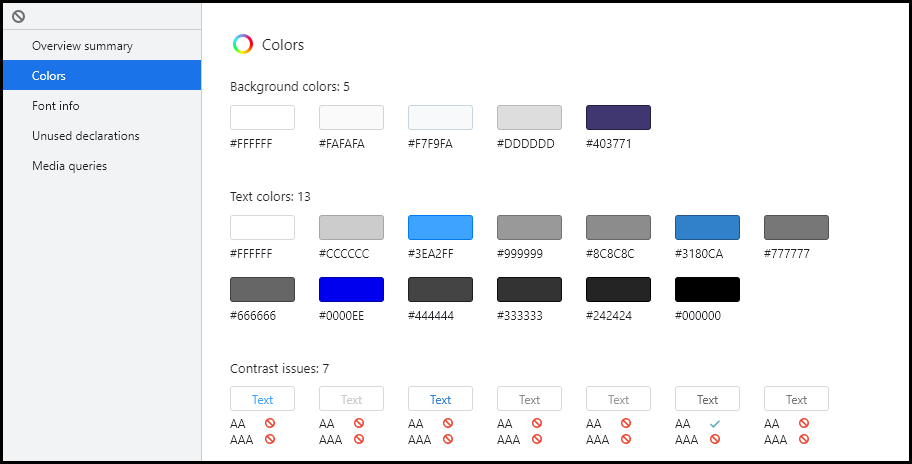Click the #3180CA hex label

click(699, 254)
